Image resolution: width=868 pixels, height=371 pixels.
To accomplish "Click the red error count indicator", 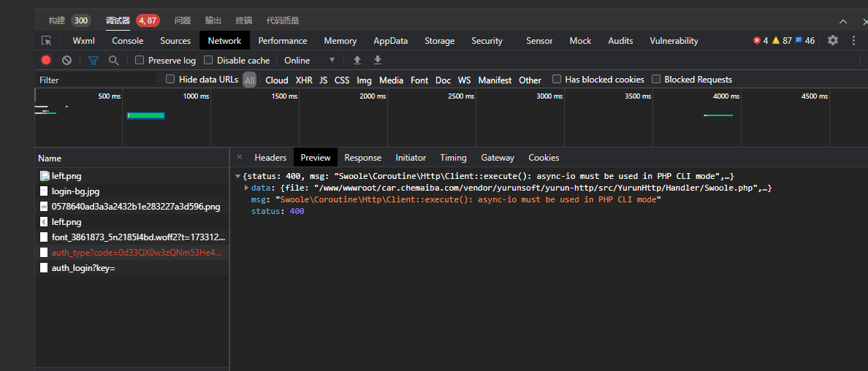I will tap(761, 40).
